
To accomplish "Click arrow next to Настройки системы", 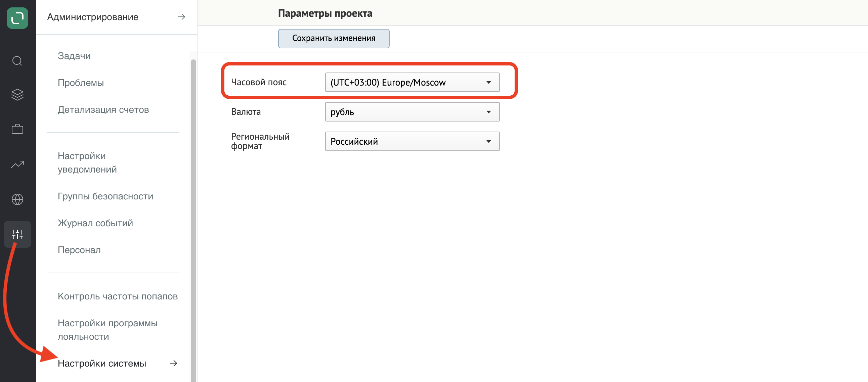I will (173, 363).
